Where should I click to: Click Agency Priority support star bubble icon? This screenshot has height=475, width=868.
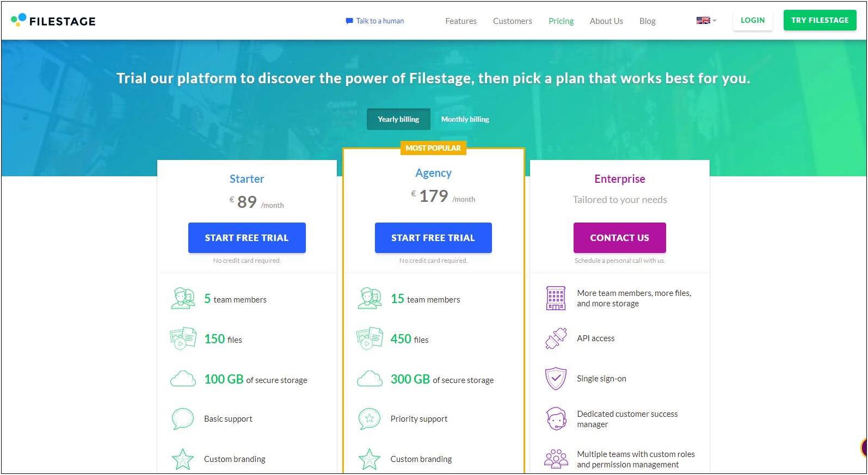point(370,419)
